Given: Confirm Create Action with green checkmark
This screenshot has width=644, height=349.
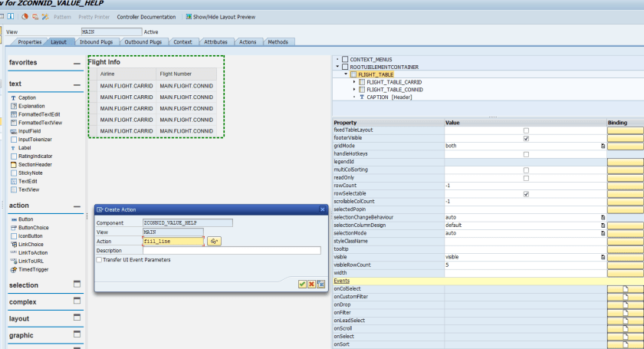Looking at the screenshot, I should [302, 284].
